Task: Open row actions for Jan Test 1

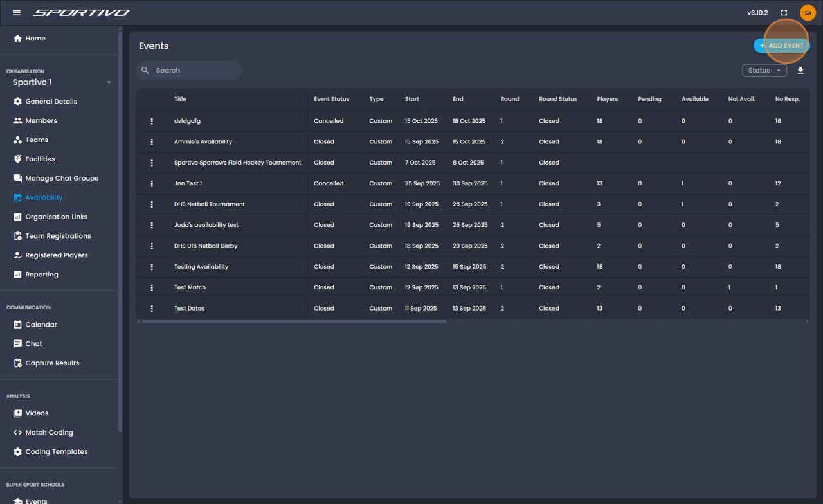Action: [152, 183]
